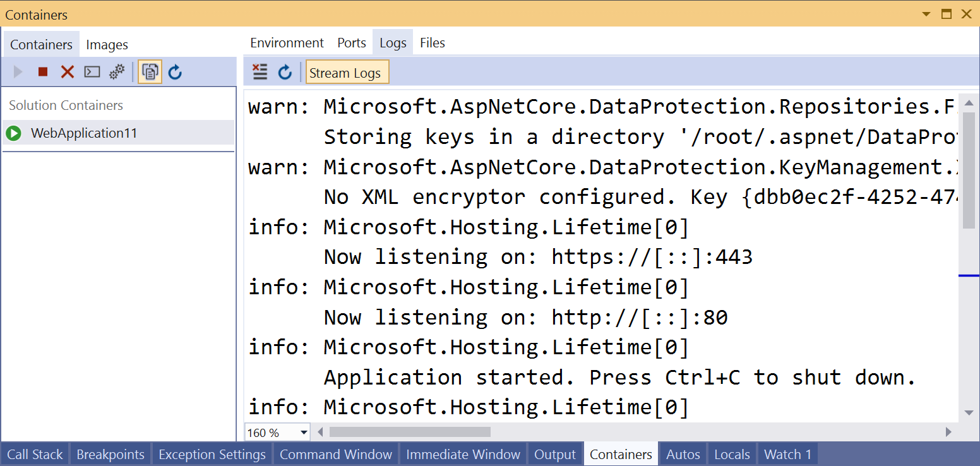Switch to the Images tab
980x466 pixels.
(x=107, y=44)
